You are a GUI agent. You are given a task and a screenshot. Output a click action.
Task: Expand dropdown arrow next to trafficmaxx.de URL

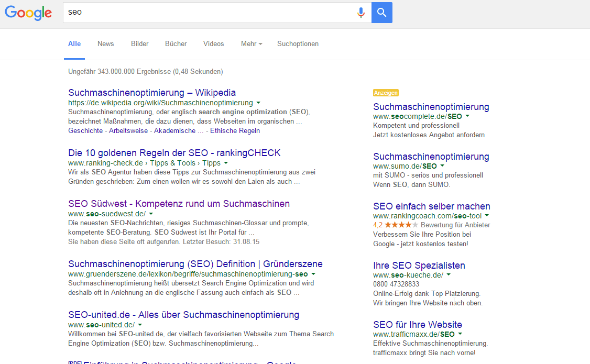[x=460, y=334]
